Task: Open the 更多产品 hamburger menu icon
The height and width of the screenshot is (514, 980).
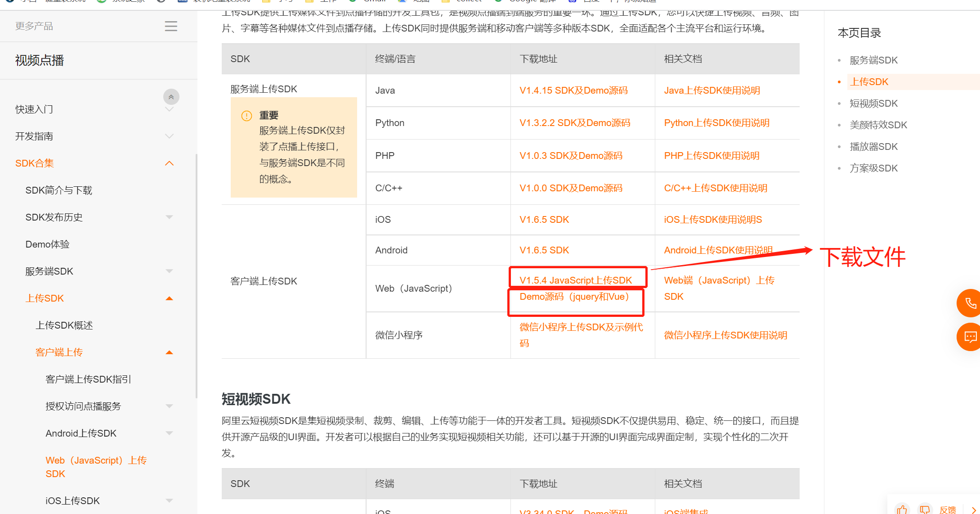Action: [171, 26]
